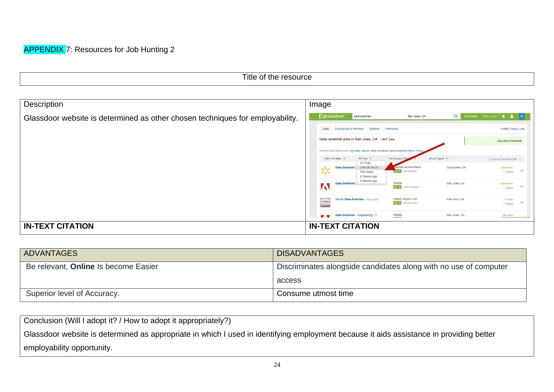The height and width of the screenshot is (392, 554).
Task: Click the share icon beside Data Scientist - Engineering
Action: (x=376, y=215)
